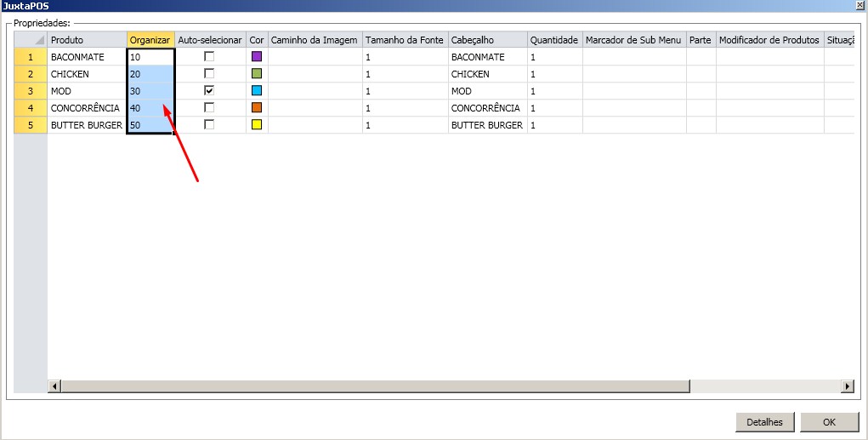Screen dimensions: 868x440
Task: Toggle Auto-selecionar checkbox for CONCORRÊNCIA
Action: pos(209,107)
